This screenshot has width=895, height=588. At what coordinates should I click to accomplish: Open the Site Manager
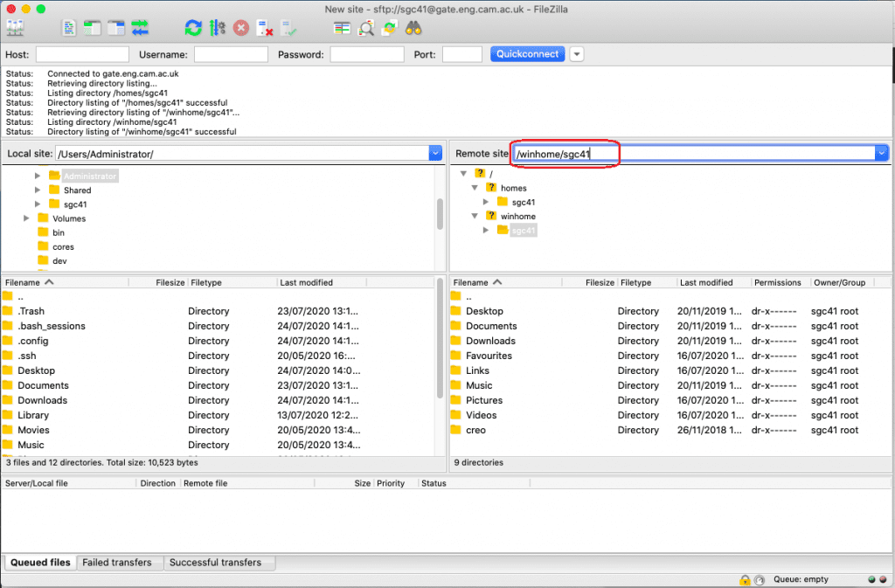pyautogui.click(x=15, y=28)
